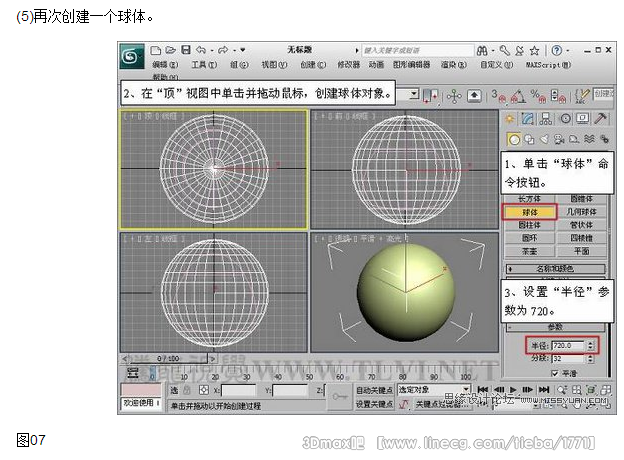624x460 pixels.
Task: Click the 茶壶 teapot button
Action: (x=529, y=251)
